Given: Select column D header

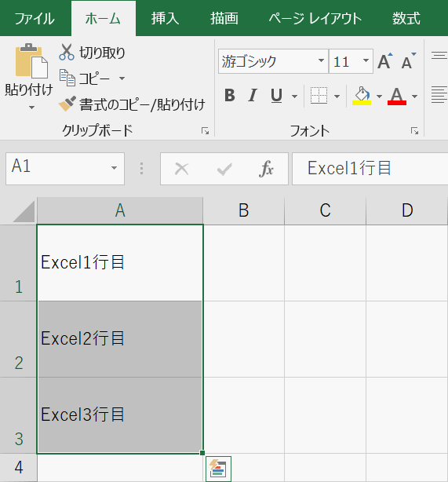Looking at the screenshot, I should click(x=407, y=210).
